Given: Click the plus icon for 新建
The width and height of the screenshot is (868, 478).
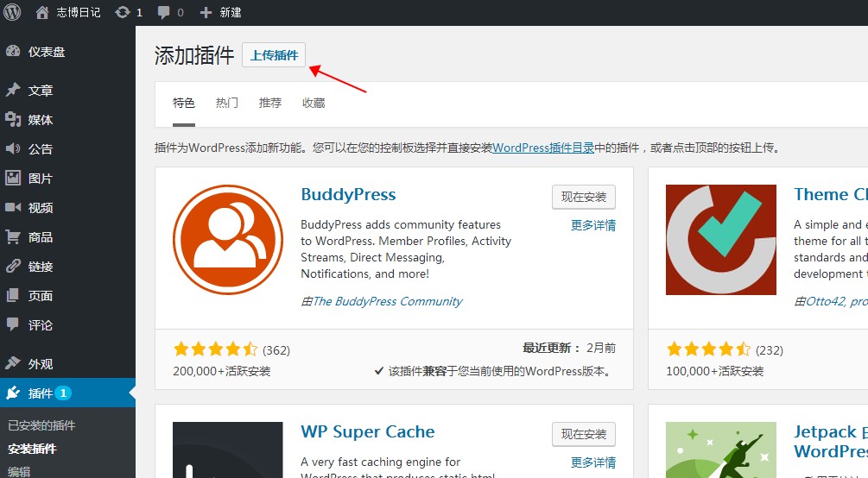Looking at the screenshot, I should click(206, 12).
